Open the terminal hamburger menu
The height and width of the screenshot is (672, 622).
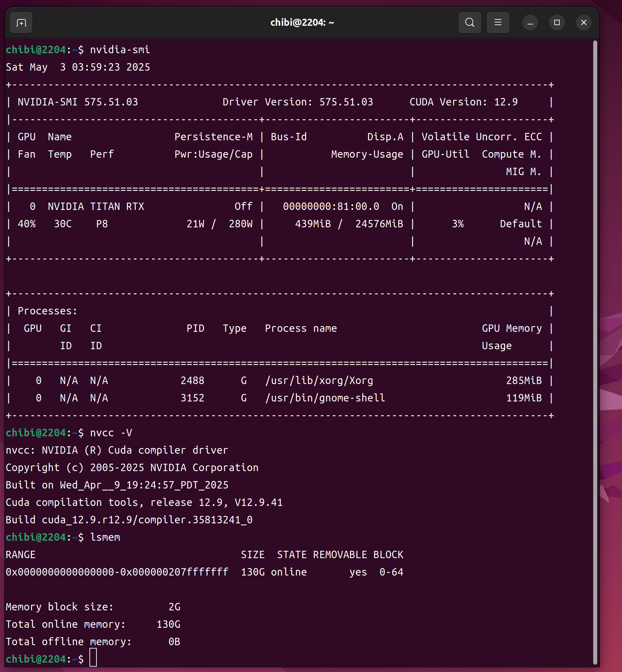pyautogui.click(x=498, y=22)
